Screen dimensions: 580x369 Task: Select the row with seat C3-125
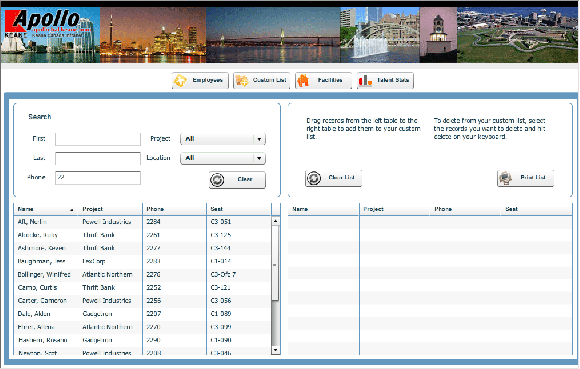(x=142, y=235)
